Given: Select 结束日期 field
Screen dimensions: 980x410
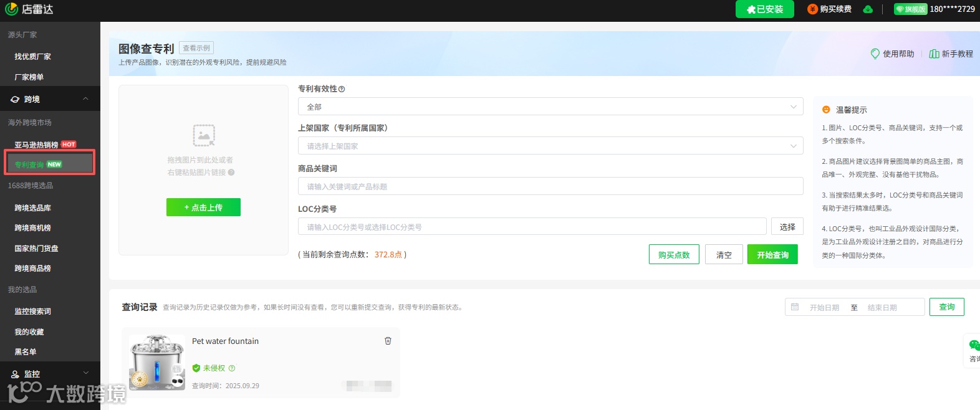Looking at the screenshot, I should tap(882, 308).
